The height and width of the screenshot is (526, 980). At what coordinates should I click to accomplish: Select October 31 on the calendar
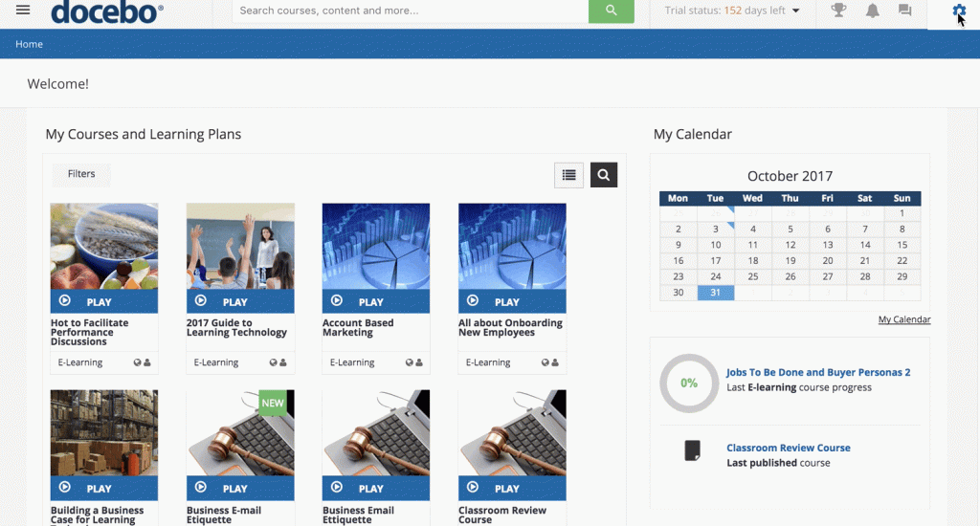point(715,293)
